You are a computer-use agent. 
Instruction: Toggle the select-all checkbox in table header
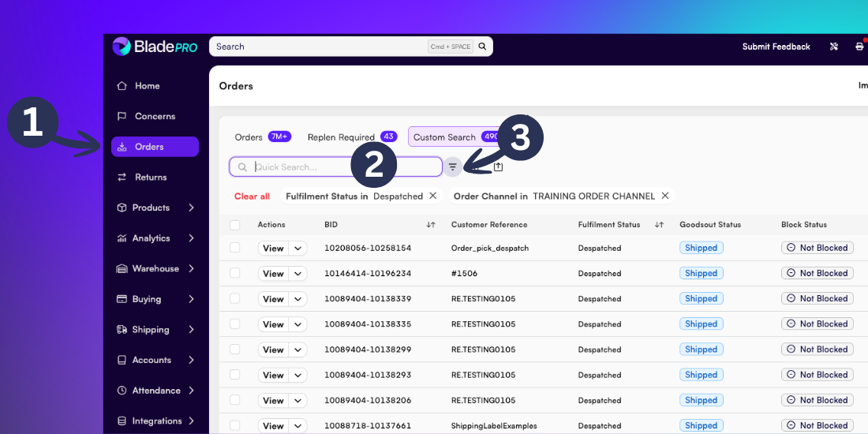tap(234, 225)
